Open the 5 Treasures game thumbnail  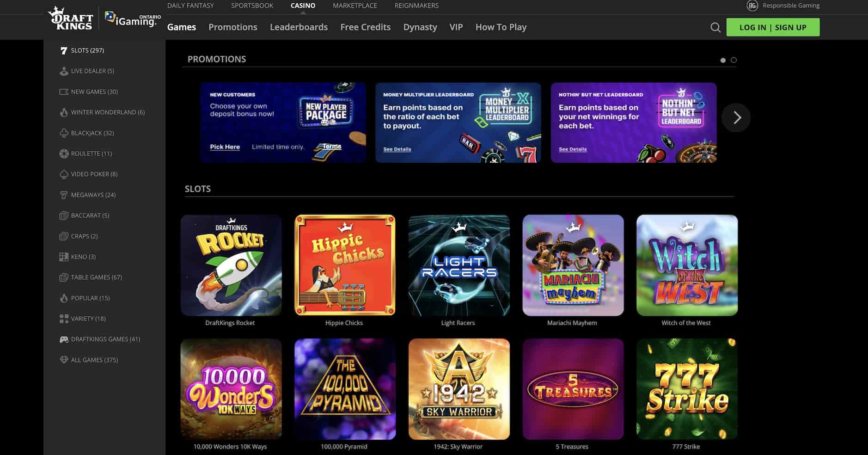coord(573,389)
